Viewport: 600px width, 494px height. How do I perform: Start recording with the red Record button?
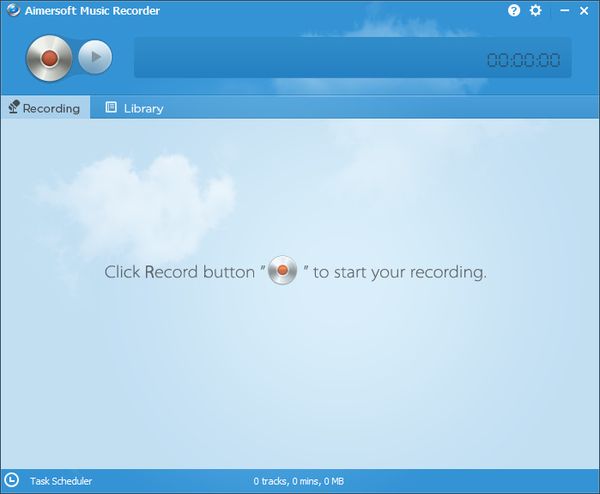pyautogui.click(x=49, y=58)
